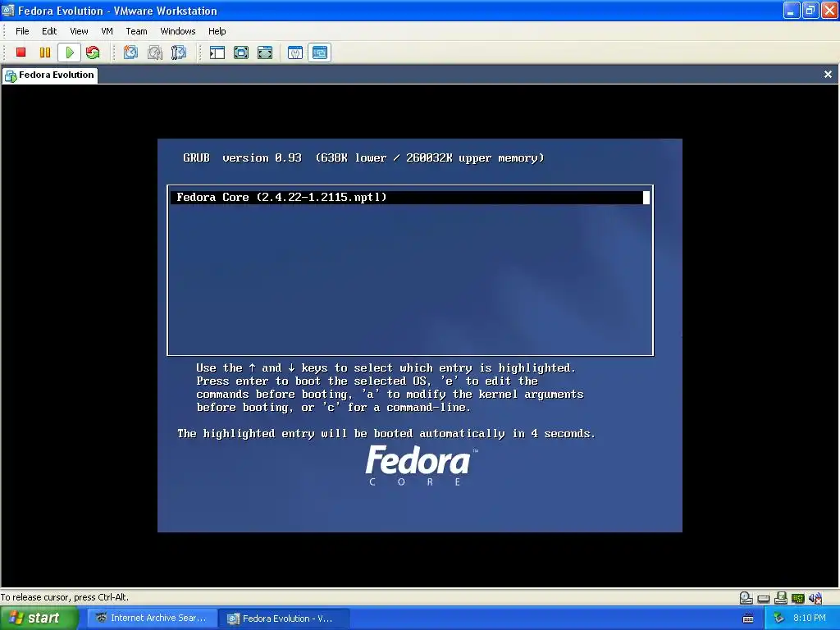The width and height of the screenshot is (840, 630).
Task: Select the Fedora Evolution VM tab
Action: [x=50, y=75]
